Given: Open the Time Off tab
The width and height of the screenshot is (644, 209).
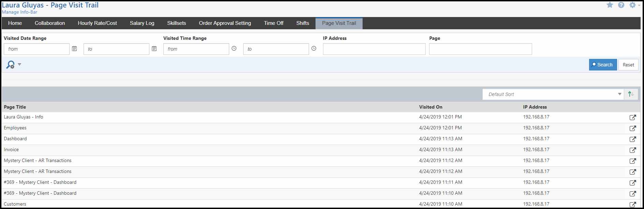Looking at the screenshot, I should (x=274, y=23).
